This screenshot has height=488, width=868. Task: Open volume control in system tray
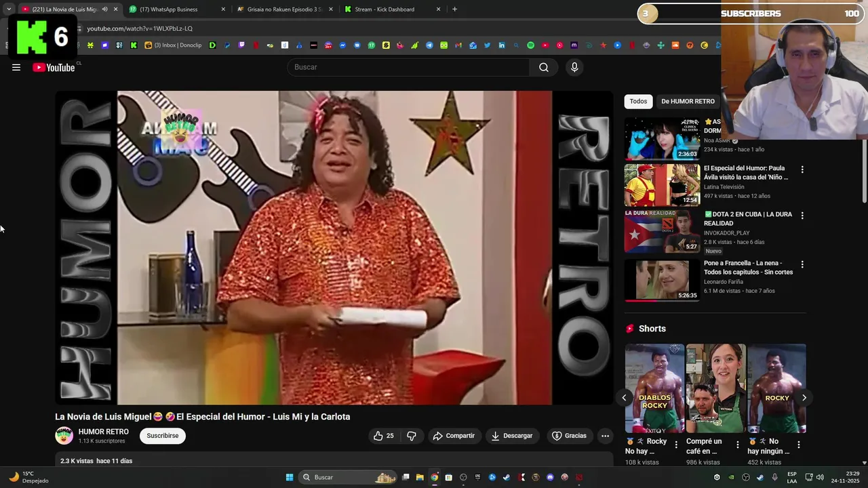tap(820, 477)
